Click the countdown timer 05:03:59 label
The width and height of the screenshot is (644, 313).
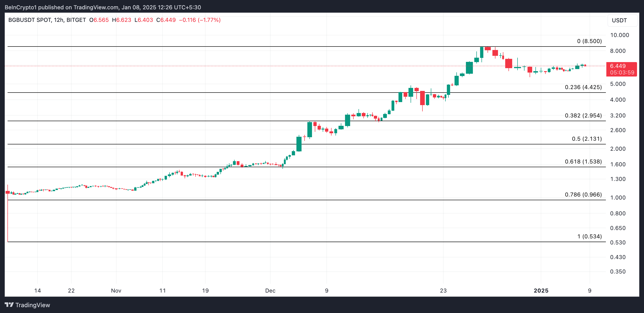click(622, 73)
